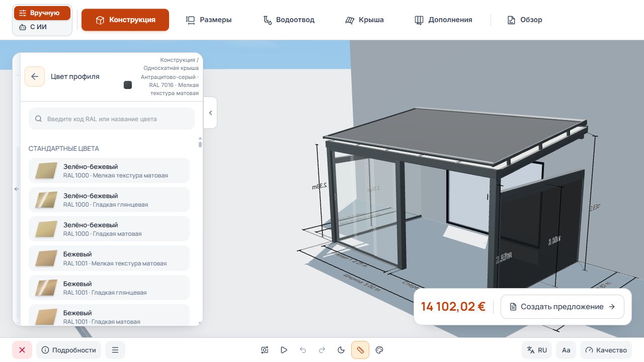Select Зелёно-бежевый RAL 1000 Мелкая текстура матовая
The image size is (644, 362).
[x=109, y=170]
